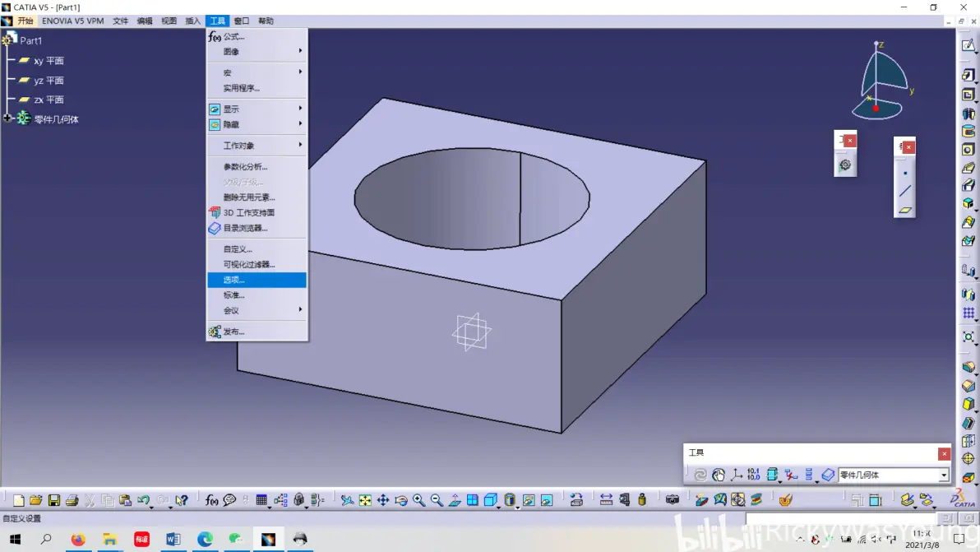Select the zx 平面 tree item
The width and height of the screenshot is (980, 552).
click(x=41, y=100)
